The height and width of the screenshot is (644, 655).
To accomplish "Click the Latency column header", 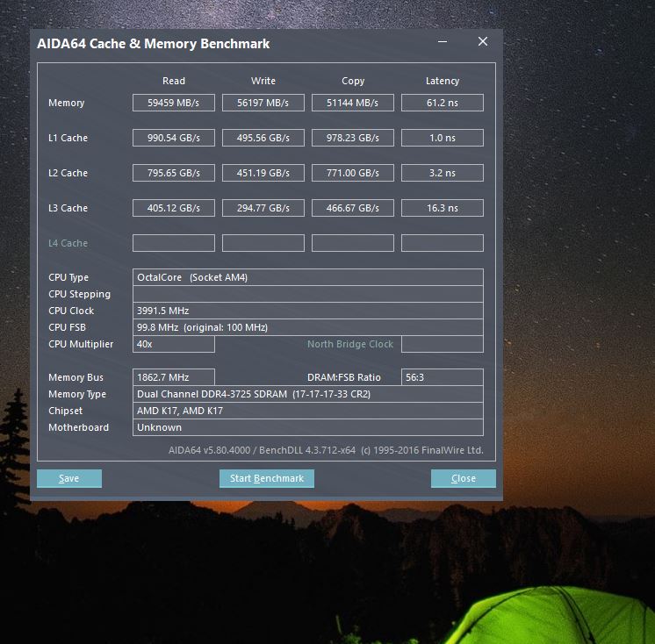I will (x=443, y=81).
